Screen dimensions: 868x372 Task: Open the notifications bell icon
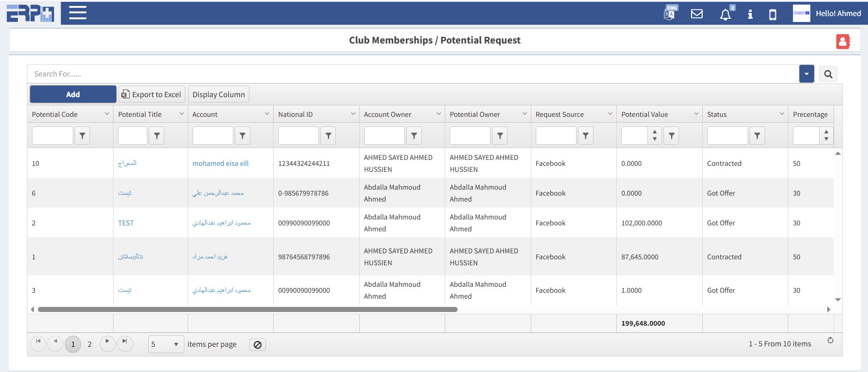tap(725, 15)
